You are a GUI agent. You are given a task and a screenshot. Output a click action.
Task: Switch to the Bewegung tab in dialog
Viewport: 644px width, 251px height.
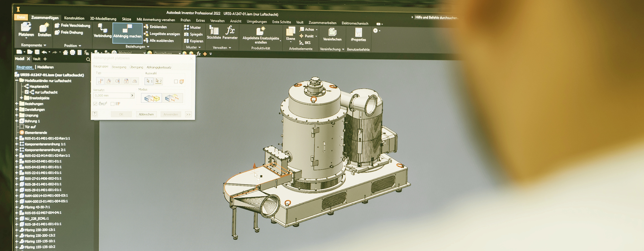pos(119,67)
